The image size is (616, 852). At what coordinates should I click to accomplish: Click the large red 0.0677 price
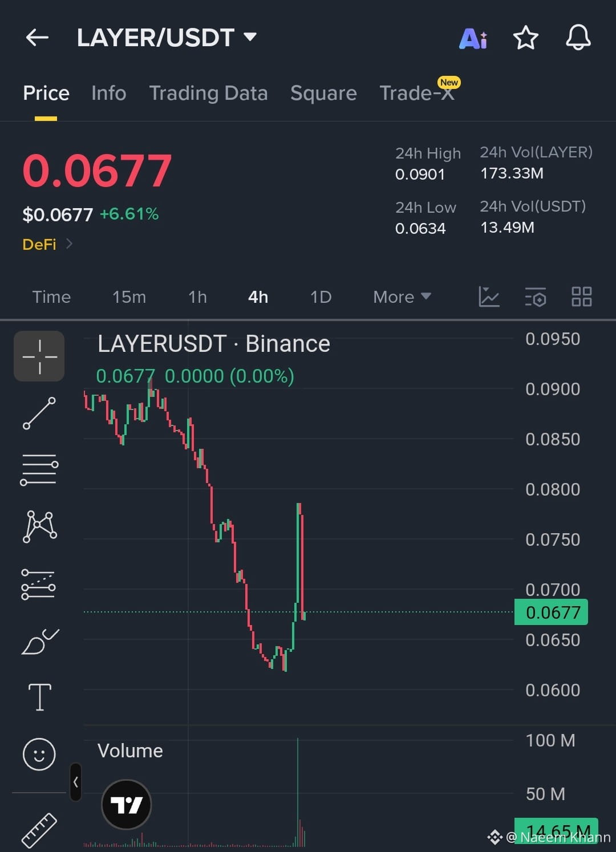tap(97, 171)
